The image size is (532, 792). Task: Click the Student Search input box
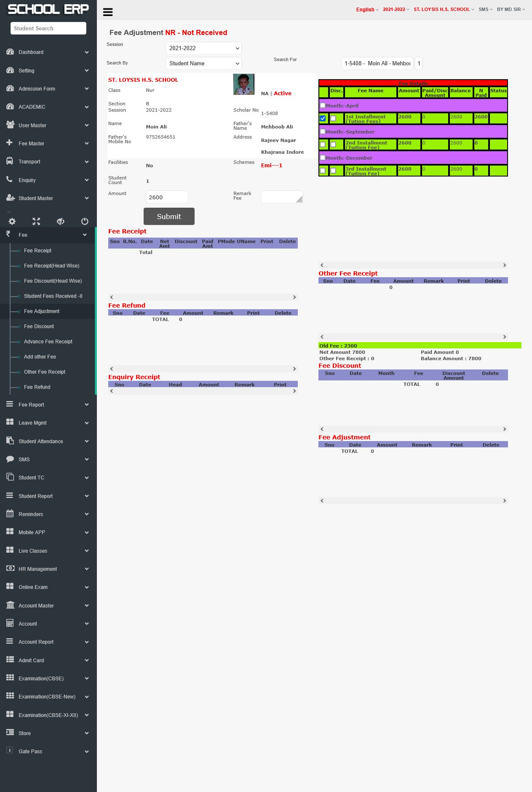[x=48, y=28]
